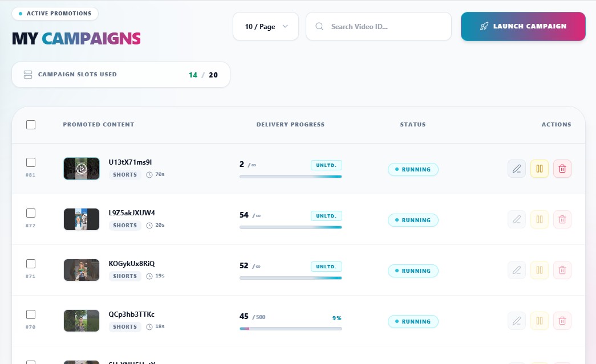Focus the Search Video ID field
The image size is (596, 364).
[x=379, y=26]
